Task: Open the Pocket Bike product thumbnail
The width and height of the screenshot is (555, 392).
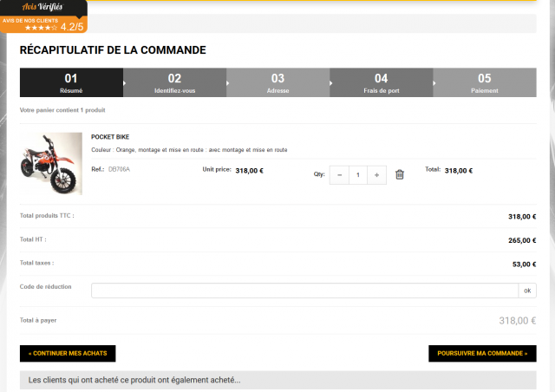Action: pos(51,164)
